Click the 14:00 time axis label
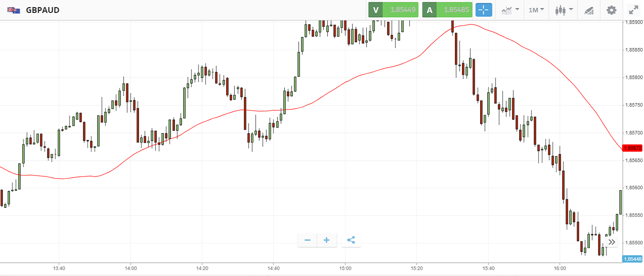The image size is (644, 276). click(131, 269)
